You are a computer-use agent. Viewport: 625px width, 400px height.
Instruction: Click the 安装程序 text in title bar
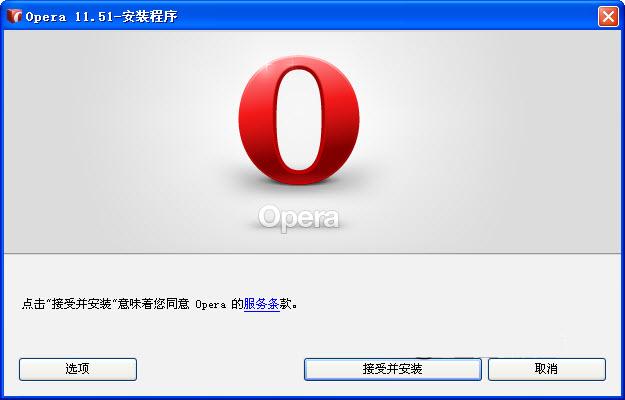pyautogui.click(x=149, y=17)
